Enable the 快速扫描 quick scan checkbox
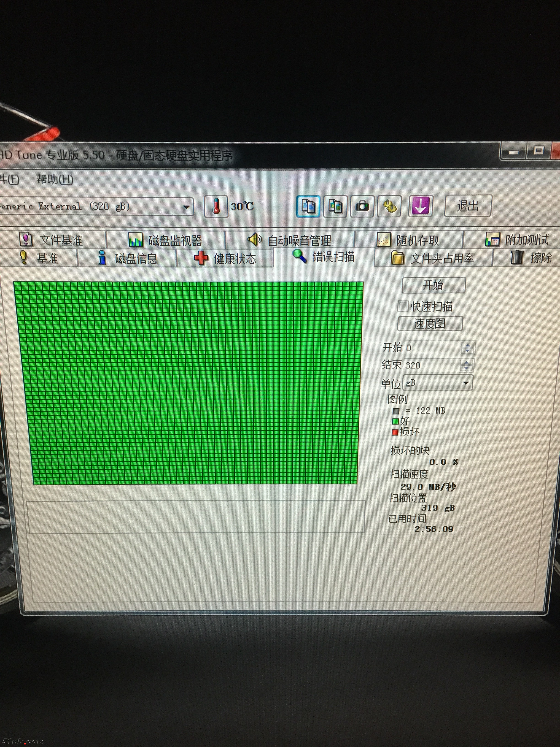Viewport: 560px width, 747px height. pos(403,306)
